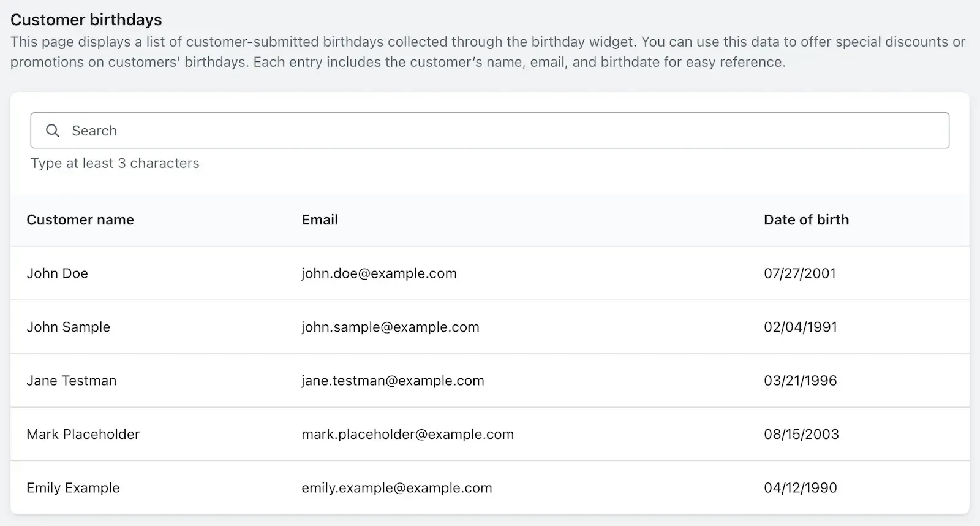Select the Customer name column header
Viewport: 980px width, 526px height.
(x=80, y=219)
